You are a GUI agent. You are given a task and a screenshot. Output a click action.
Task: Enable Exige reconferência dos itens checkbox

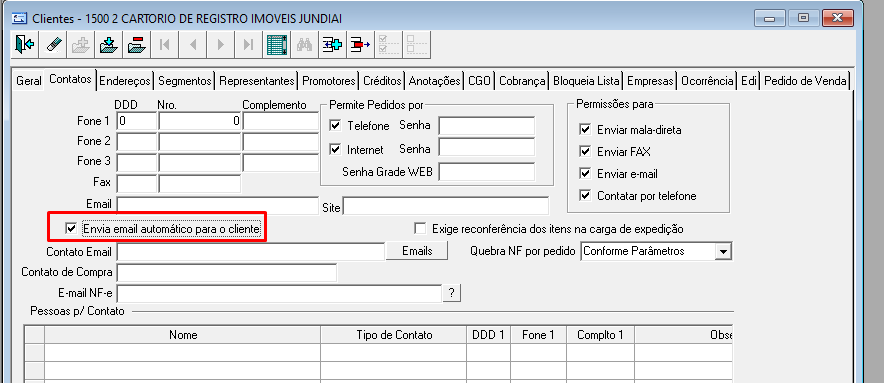tap(419, 228)
